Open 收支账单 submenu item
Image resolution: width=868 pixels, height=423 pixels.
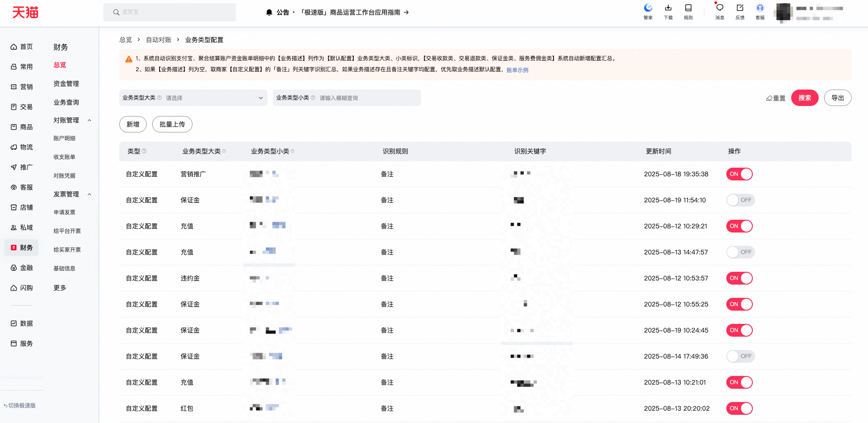click(x=64, y=157)
